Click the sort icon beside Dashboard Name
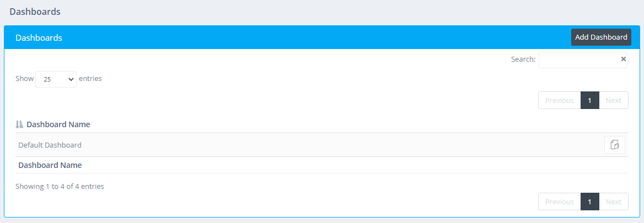The height and width of the screenshot is (223, 644). point(19,124)
